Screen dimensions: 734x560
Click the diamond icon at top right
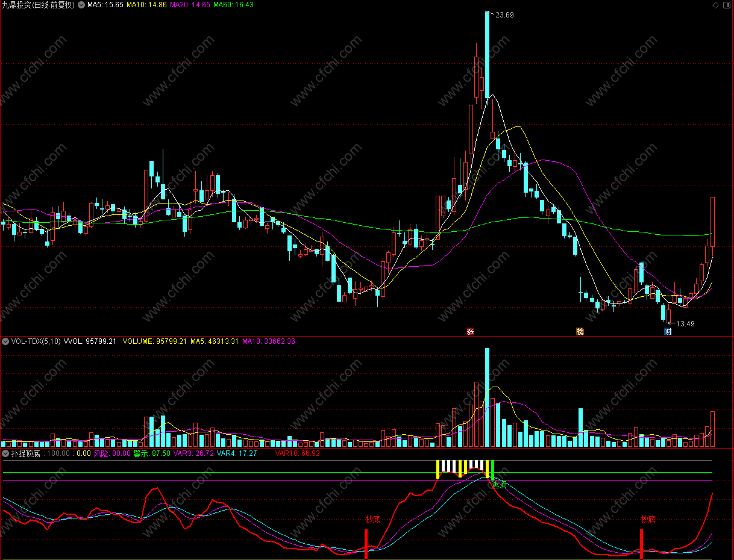point(715,5)
